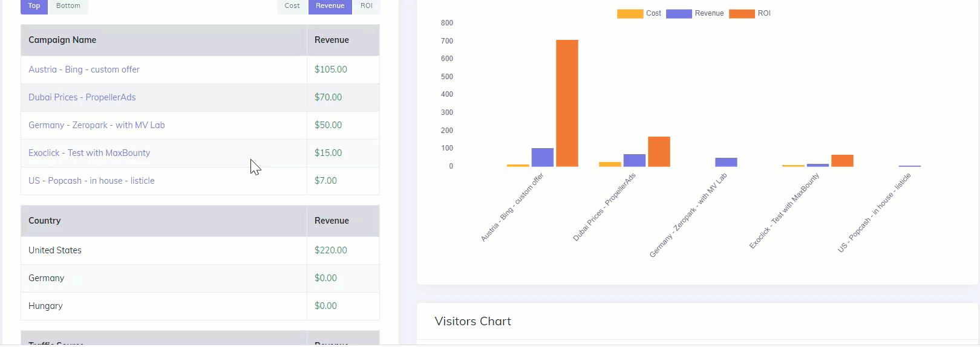Open Austria - Bing - custom offer campaign
This screenshot has width=980, height=347.
click(84, 70)
